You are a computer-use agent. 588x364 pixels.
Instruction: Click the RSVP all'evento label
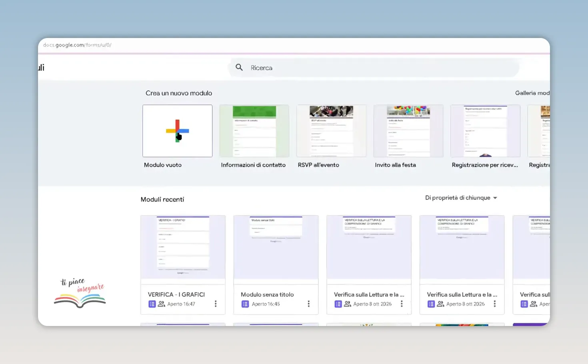[318, 165]
